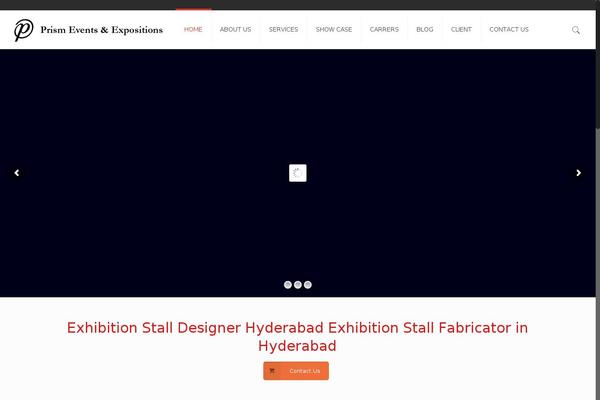Open the Carrers menu item
The height and width of the screenshot is (400, 600).
pyautogui.click(x=384, y=29)
